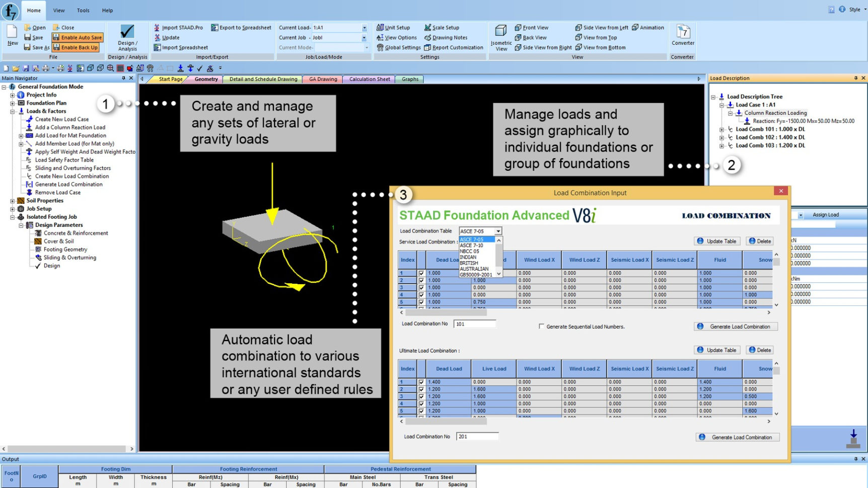Open the Current Load dropdown
The image size is (868, 488).
tap(364, 28)
